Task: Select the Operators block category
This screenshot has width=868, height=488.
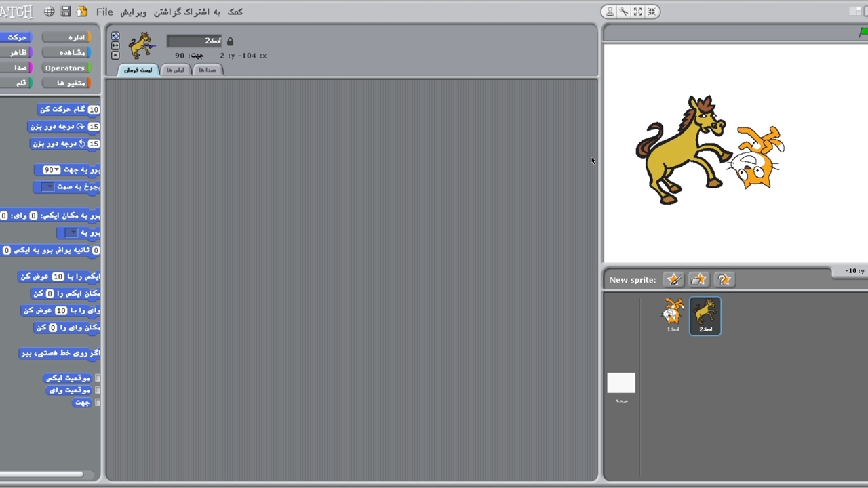Action: (x=65, y=68)
